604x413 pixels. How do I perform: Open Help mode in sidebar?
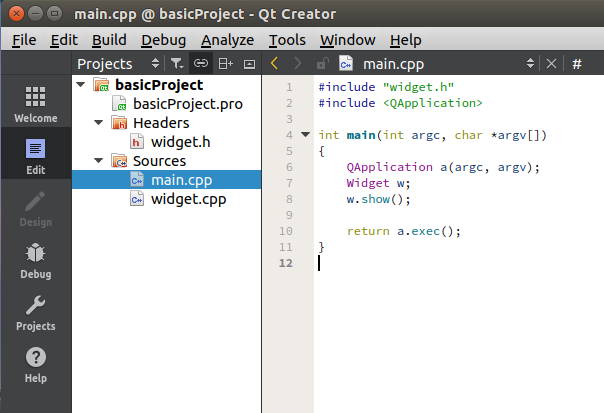35,365
